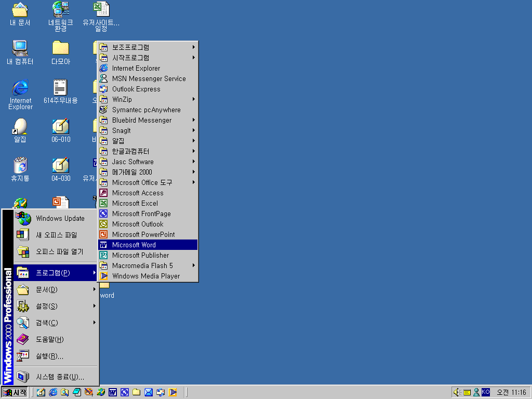Select the 04-030 document icon on desktop

tap(61, 169)
